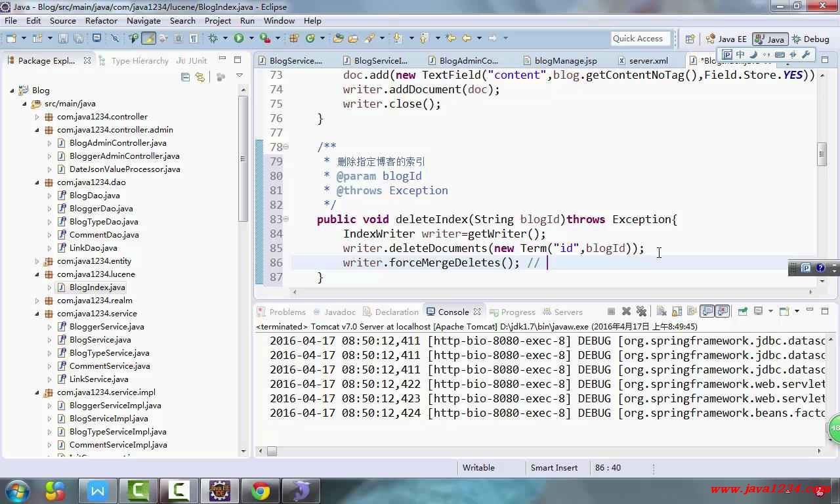Open Chrome from the Windows taskbar

coord(261,491)
